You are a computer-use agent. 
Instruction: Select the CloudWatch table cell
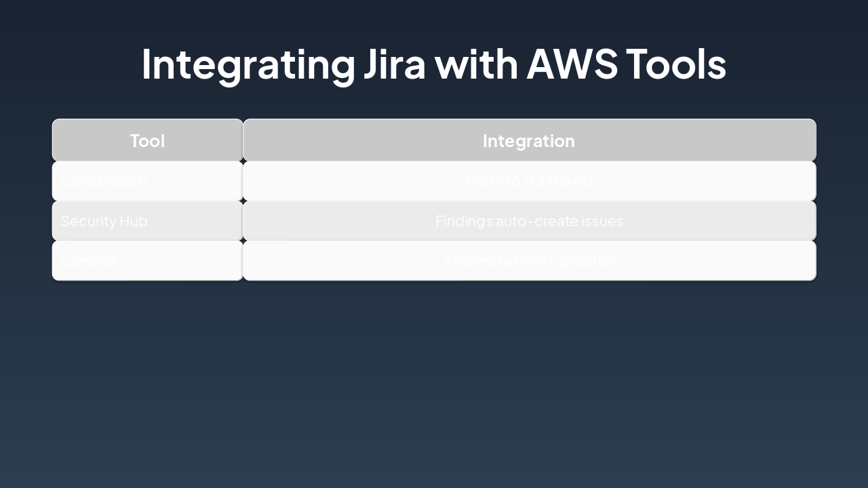(147, 181)
